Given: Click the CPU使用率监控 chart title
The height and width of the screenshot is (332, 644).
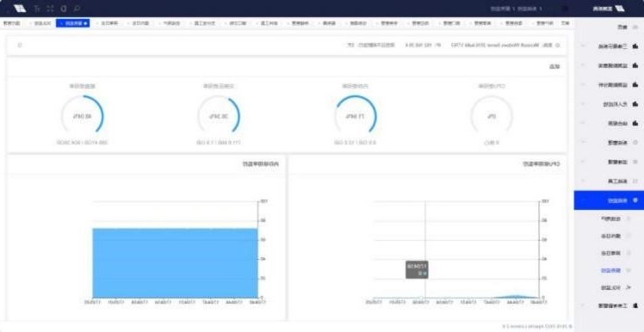Looking at the screenshot, I should [542, 163].
